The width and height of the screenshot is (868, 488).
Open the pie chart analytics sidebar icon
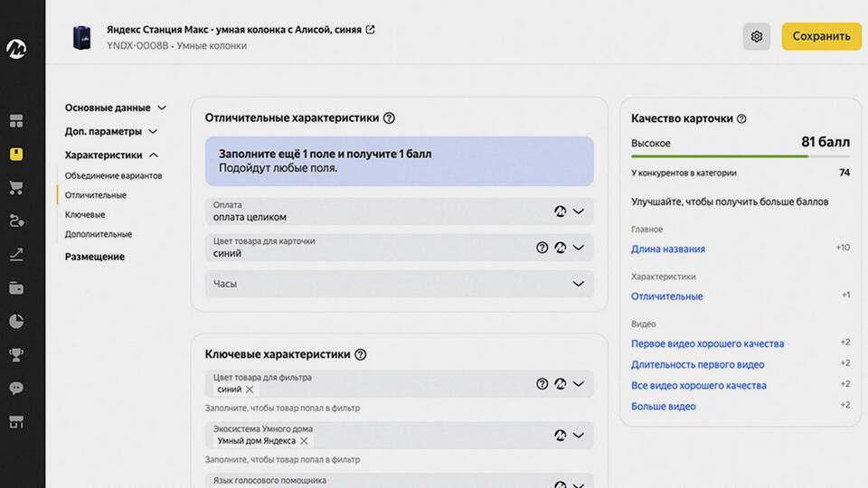click(x=16, y=321)
